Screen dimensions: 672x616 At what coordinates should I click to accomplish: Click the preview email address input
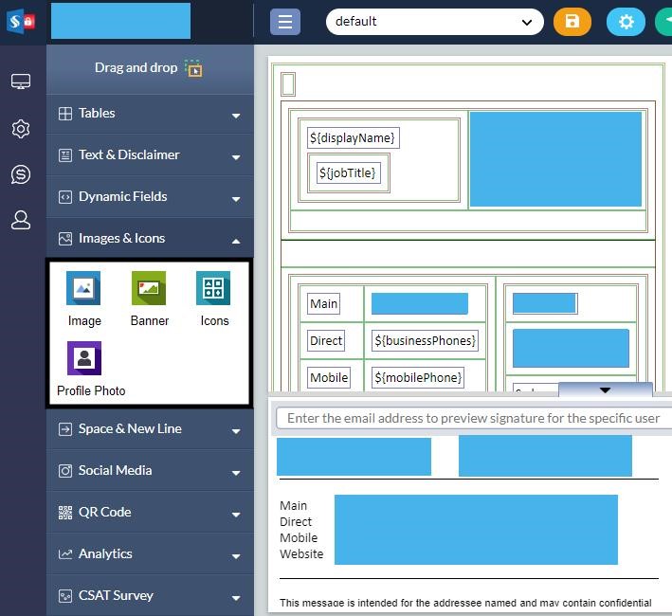click(x=472, y=418)
